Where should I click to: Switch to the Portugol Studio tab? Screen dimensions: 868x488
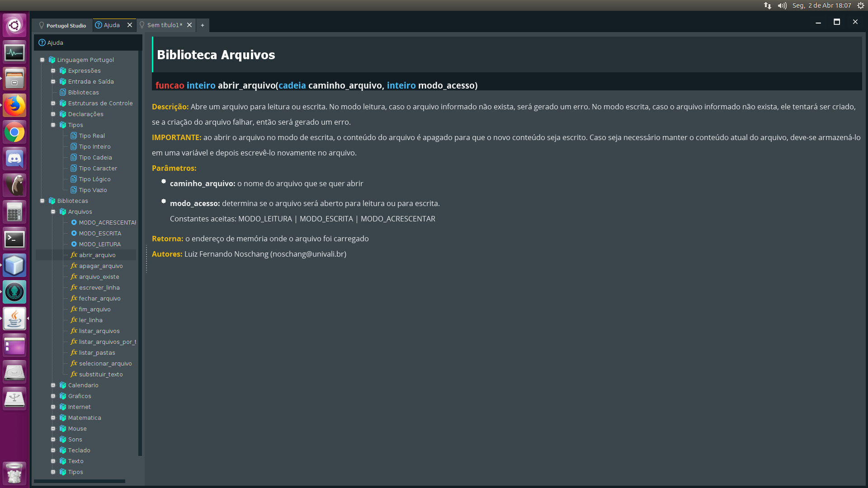click(63, 25)
